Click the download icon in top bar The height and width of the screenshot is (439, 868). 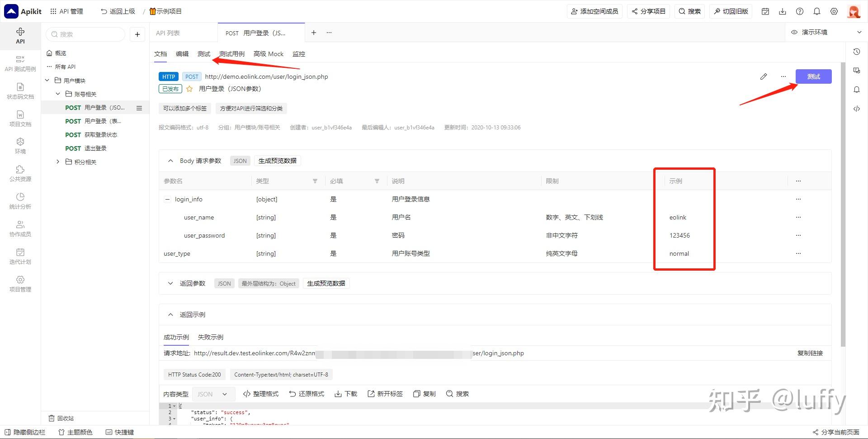tap(783, 11)
